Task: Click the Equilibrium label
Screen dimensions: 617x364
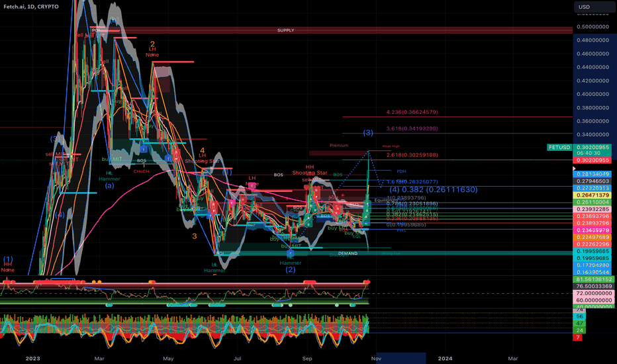Action: (x=387, y=201)
